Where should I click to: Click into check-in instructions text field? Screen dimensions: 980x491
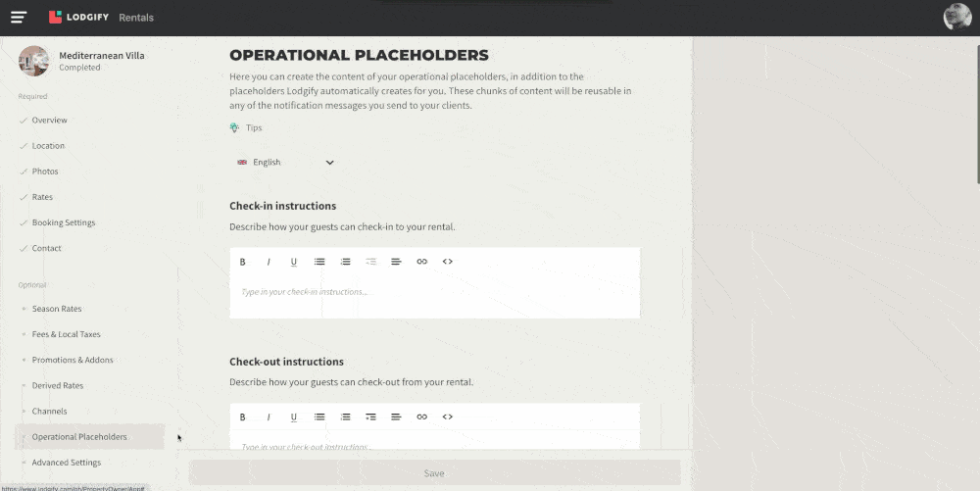(434, 297)
